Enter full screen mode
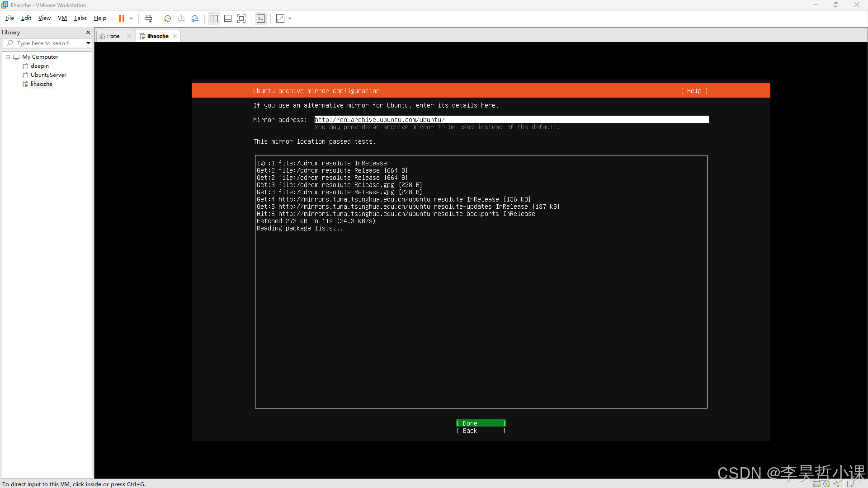The height and width of the screenshot is (488, 868). [241, 19]
